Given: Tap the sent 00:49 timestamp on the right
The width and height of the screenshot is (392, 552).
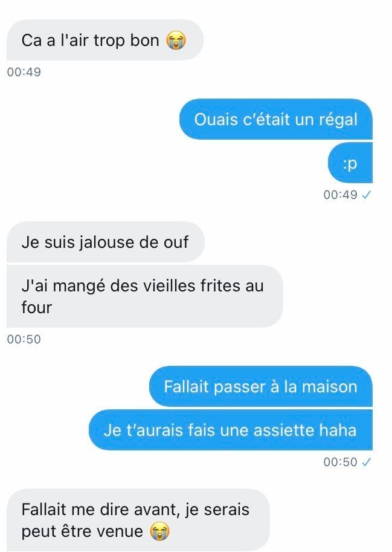Looking at the screenshot, I should tap(340, 195).
